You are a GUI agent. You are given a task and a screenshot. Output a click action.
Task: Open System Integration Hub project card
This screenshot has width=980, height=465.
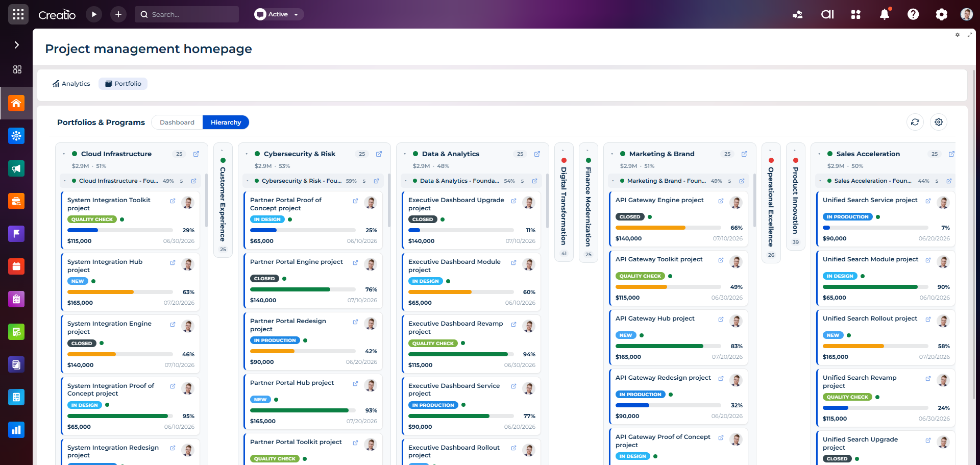[130, 282]
